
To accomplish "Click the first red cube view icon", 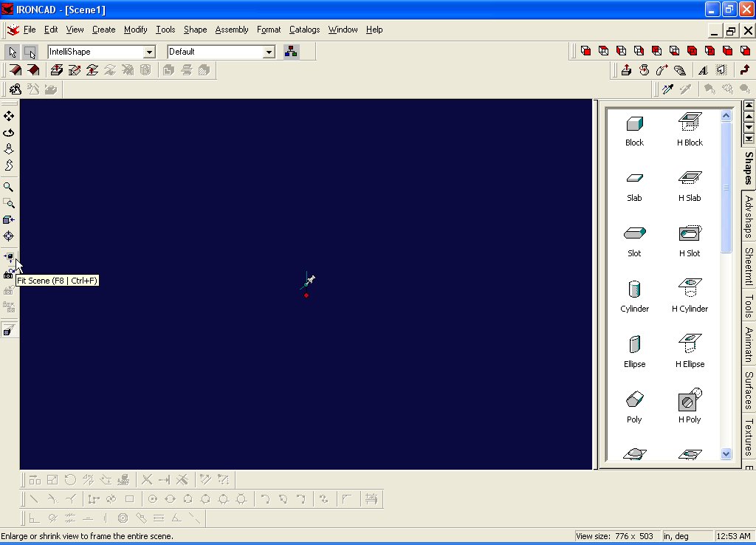I will pyautogui.click(x=585, y=51).
